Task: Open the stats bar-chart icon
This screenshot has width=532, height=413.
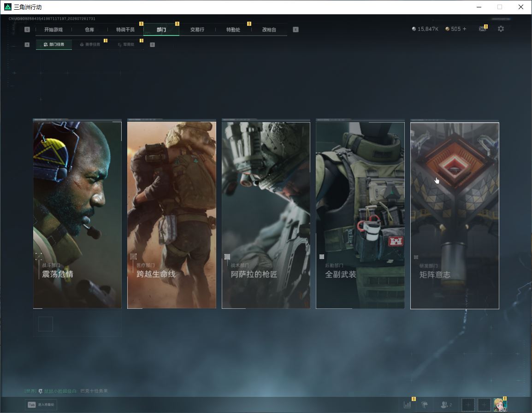Action: pyautogui.click(x=407, y=405)
